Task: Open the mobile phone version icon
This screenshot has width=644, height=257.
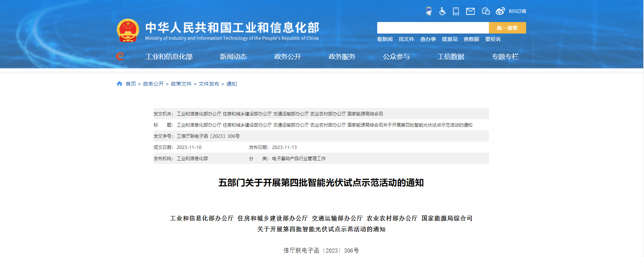Action: 456,11
